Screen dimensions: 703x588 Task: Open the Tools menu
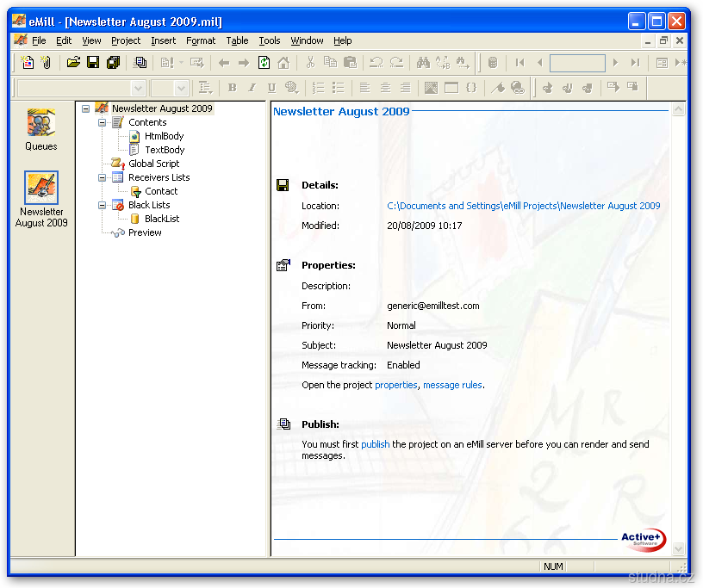click(x=270, y=40)
